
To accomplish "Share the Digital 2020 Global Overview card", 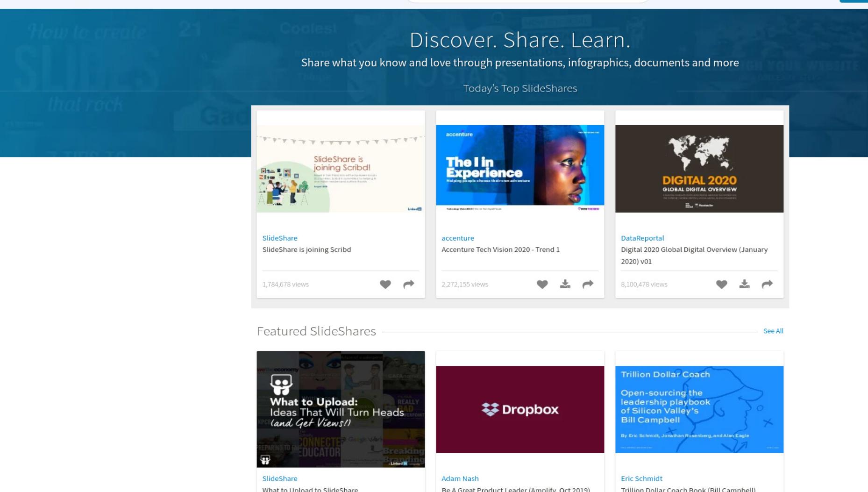I will 767,284.
